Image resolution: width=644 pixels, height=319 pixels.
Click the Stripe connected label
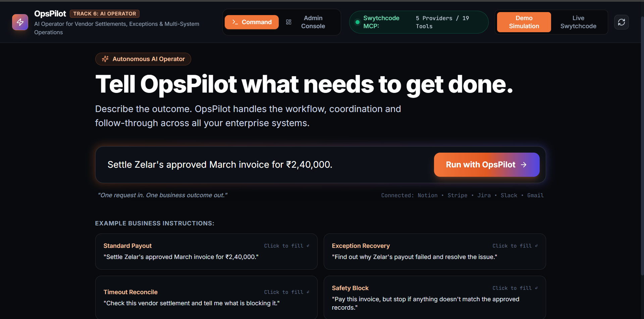coord(457,195)
